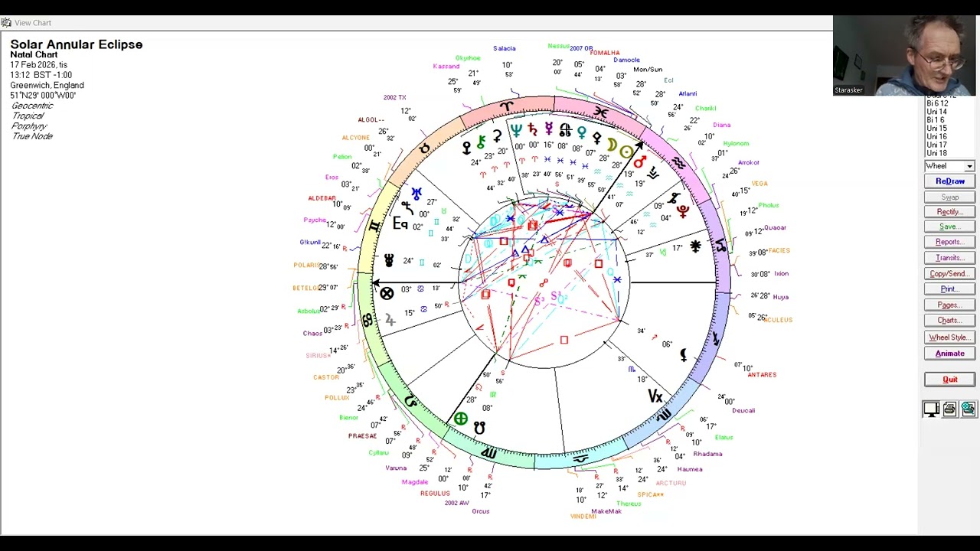
Task: Click the 'MakeMak' label at bottom
Action: [606, 511]
